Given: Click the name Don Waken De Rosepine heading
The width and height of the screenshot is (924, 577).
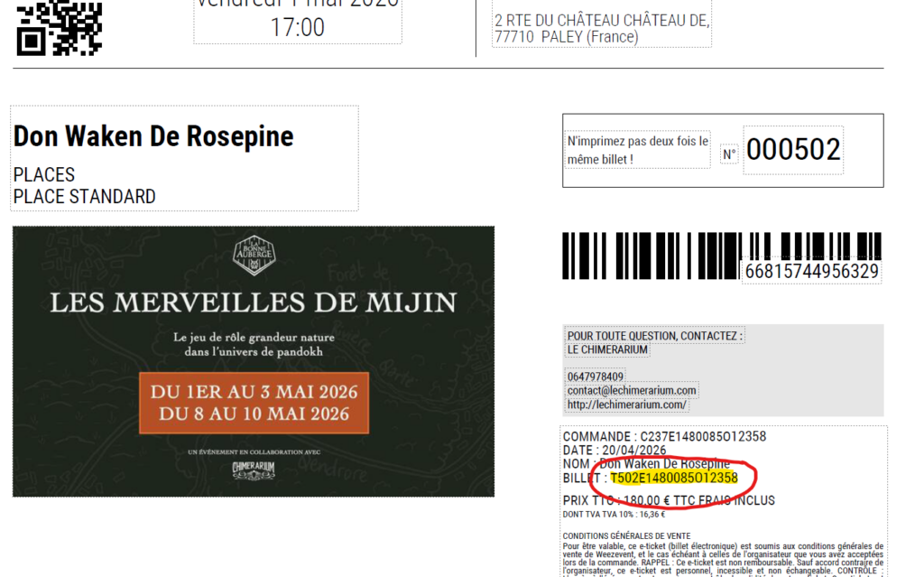Looking at the screenshot, I should coord(153,136).
